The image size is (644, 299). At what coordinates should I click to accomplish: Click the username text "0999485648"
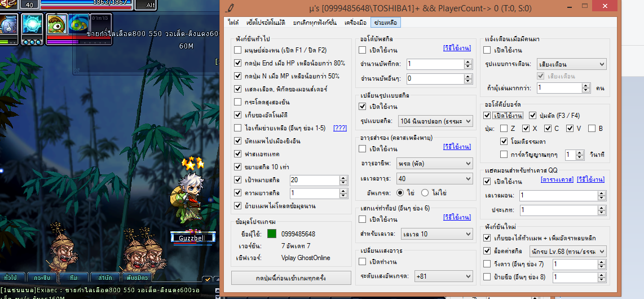pos(298,234)
